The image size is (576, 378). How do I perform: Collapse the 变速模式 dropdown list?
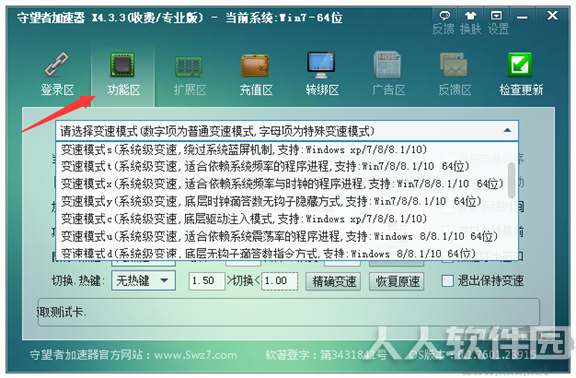pos(508,130)
